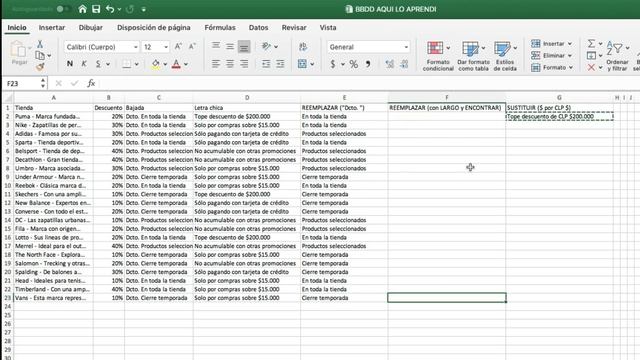The height and width of the screenshot is (360, 640).
Task: Open Estilos de celda gallery
Action: 505,56
